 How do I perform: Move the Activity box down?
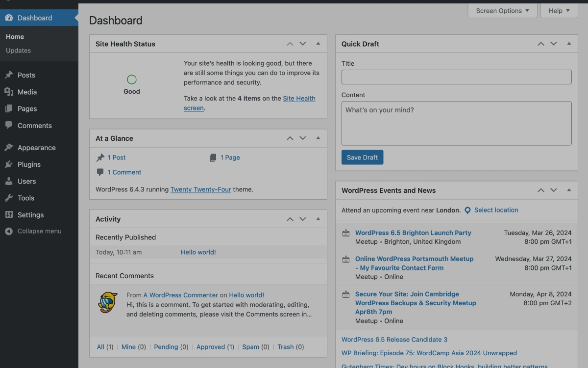[x=302, y=219]
